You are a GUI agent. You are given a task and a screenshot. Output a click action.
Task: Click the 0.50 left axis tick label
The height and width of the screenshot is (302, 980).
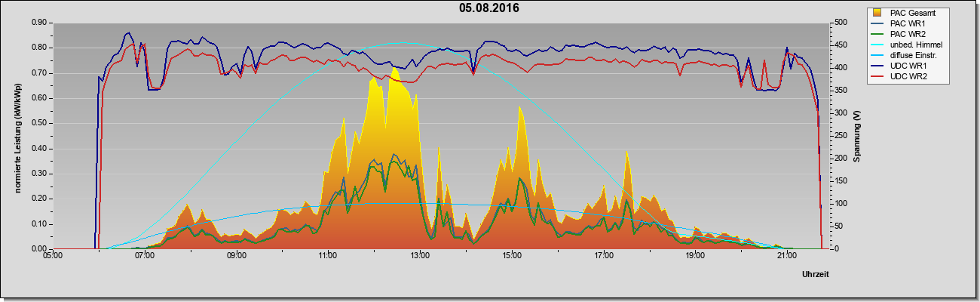point(40,123)
